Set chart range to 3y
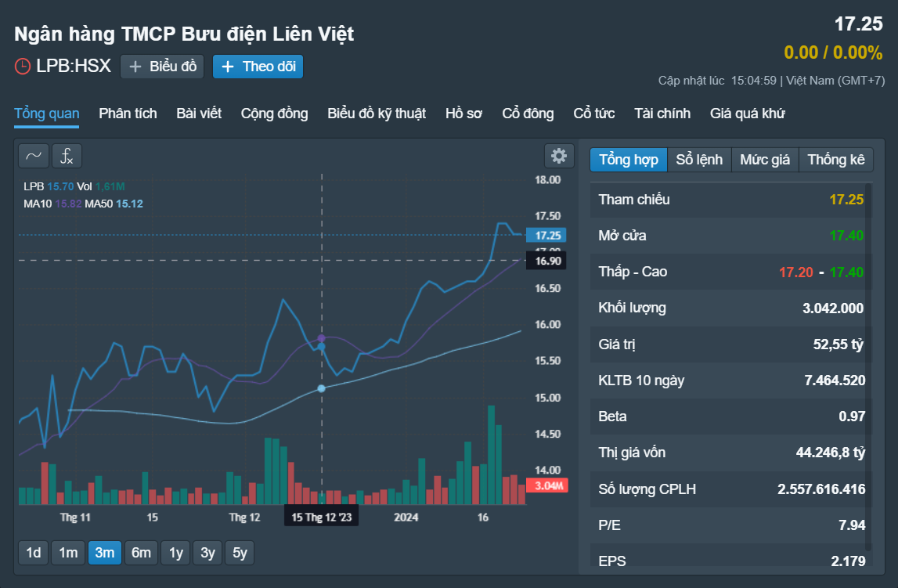 (207, 553)
